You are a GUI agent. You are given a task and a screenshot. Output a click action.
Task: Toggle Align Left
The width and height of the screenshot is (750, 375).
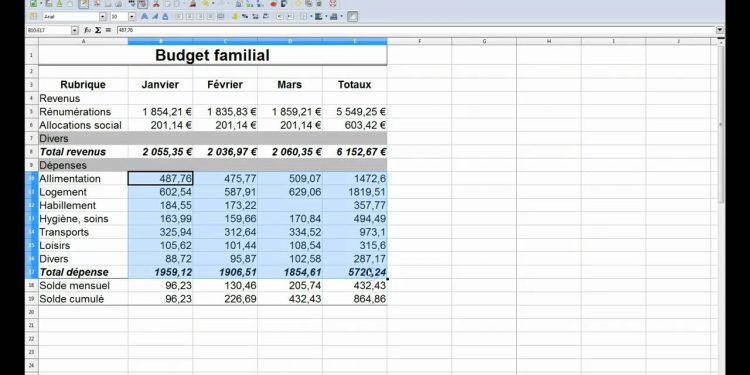click(x=179, y=16)
